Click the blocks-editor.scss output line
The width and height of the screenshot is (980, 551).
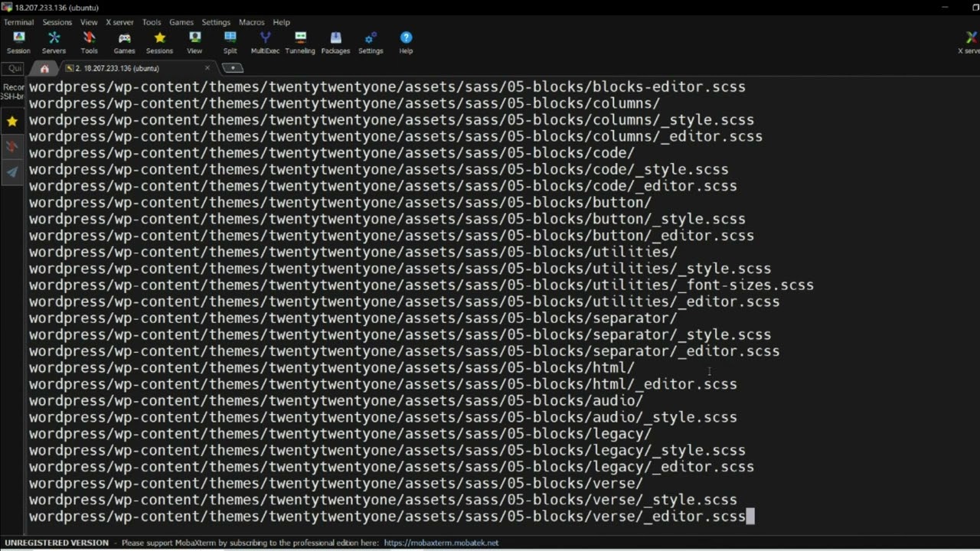[387, 86]
